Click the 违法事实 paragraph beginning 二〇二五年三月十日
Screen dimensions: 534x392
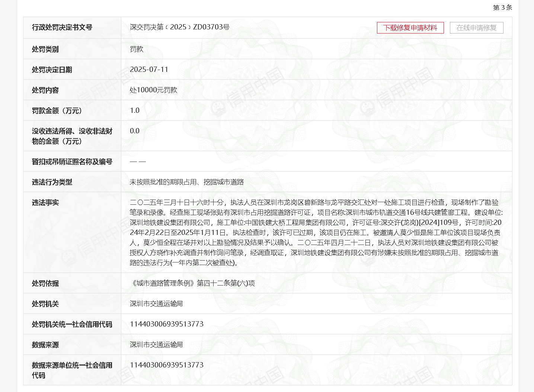(316, 233)
